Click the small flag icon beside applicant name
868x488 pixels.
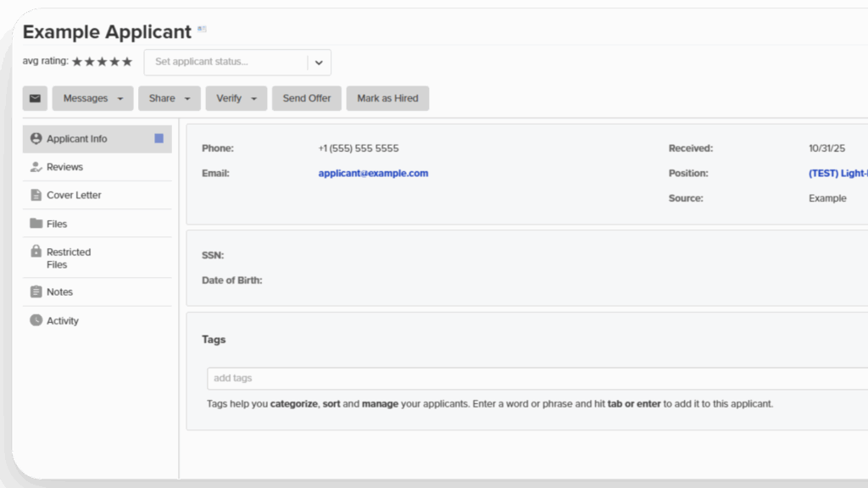(x=202, y=30)
